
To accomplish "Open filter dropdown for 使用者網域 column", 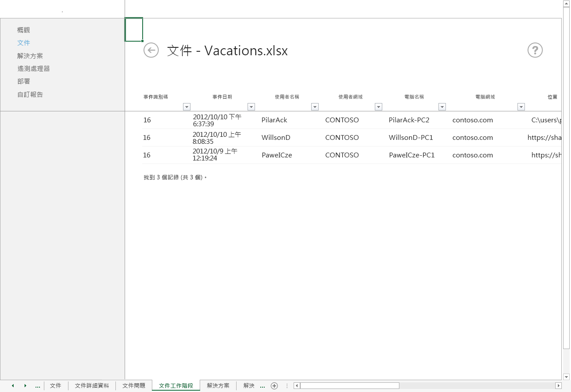I will (x=378, y=107).
